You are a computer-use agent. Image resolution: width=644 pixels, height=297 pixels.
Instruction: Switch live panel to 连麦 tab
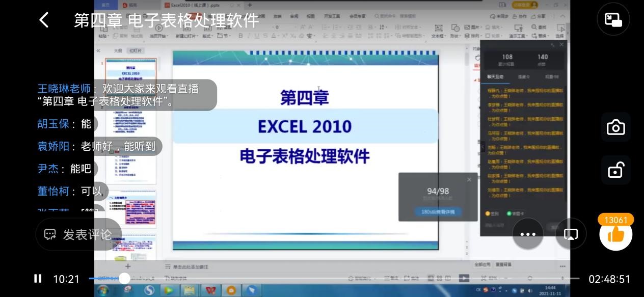pos(524,77)
